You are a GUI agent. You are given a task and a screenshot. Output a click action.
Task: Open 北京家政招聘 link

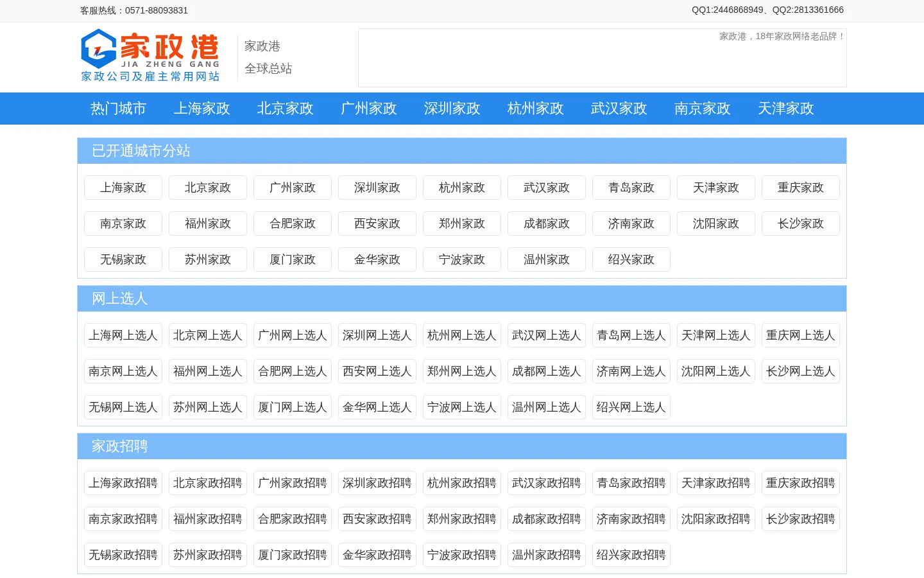click(x=208, y=483)
